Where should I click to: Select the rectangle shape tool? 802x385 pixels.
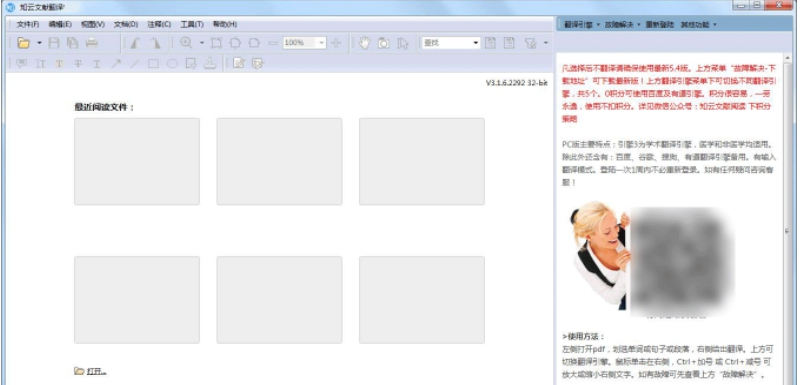[x=153, y=63]
